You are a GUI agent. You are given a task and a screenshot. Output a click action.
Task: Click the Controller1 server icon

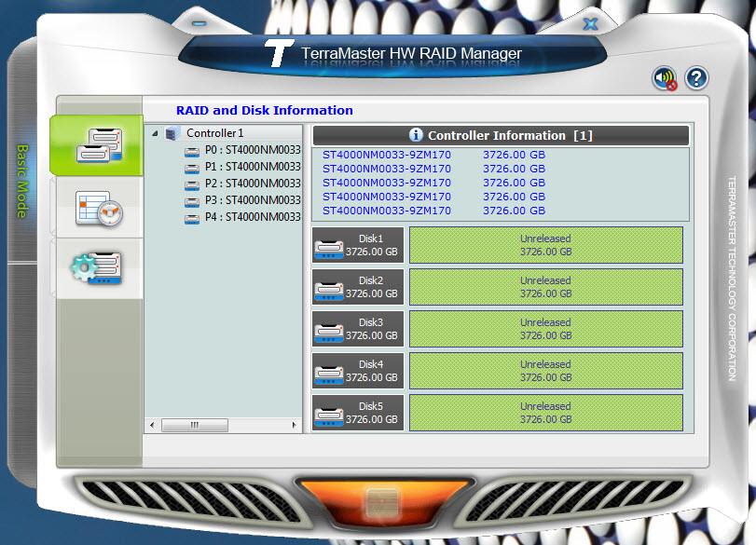(x=172, y=133)
